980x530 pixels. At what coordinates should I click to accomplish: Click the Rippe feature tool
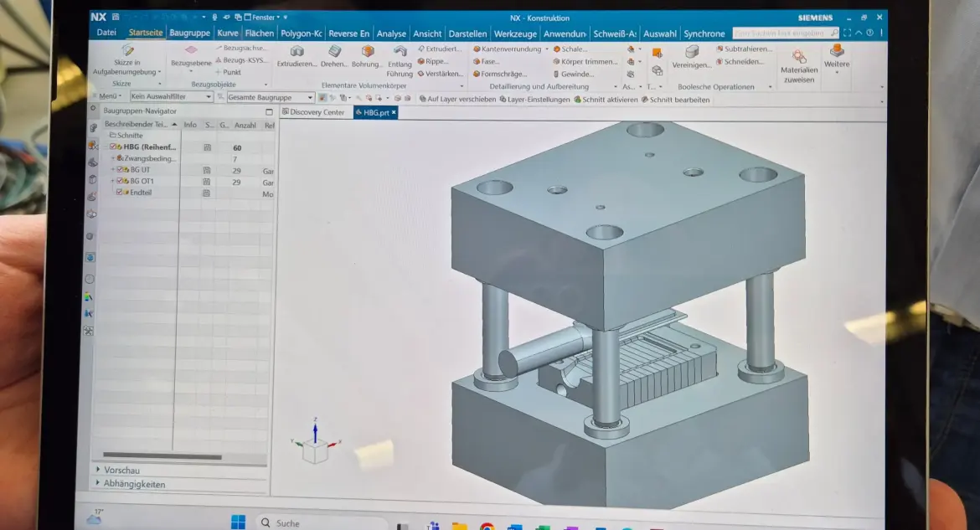tap(432, 61)
